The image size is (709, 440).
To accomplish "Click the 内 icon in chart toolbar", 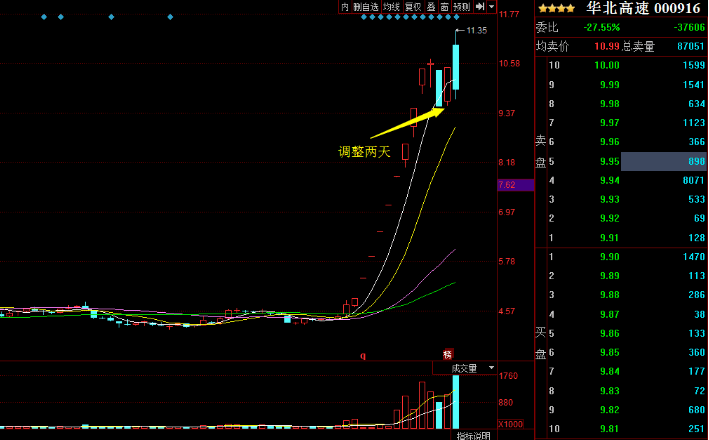I will point(345,7).
